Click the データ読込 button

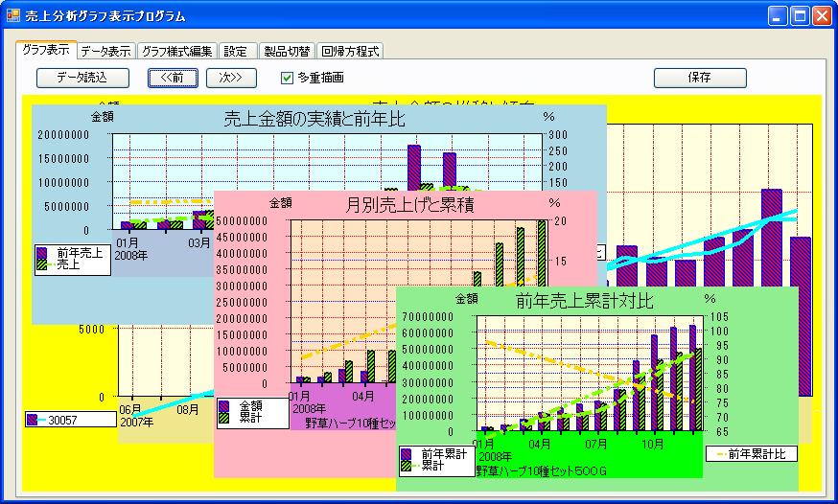pyautogui.click(x=82, y=78)
